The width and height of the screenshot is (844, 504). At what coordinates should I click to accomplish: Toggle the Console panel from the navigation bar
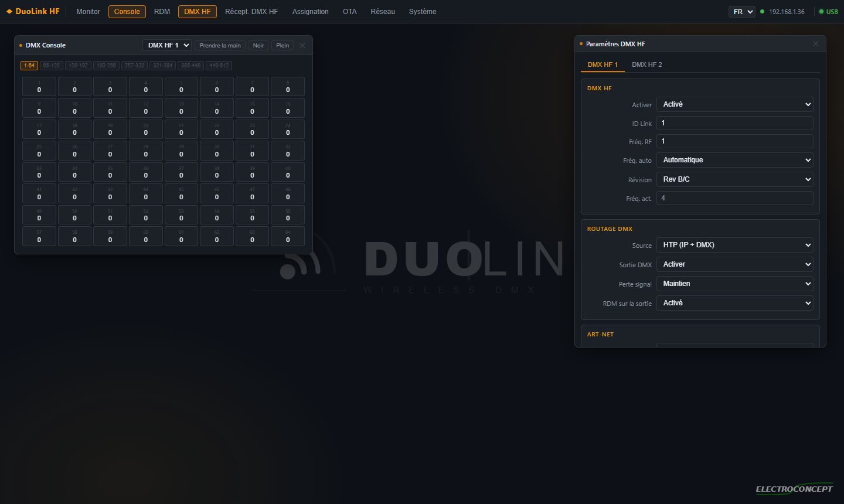pos(127,12)
